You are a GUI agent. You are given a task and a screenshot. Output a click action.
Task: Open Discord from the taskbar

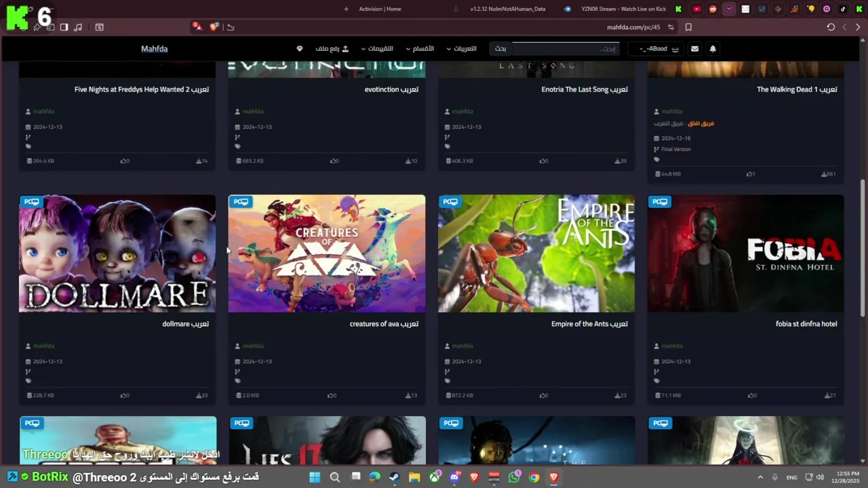tap(454, 477)
